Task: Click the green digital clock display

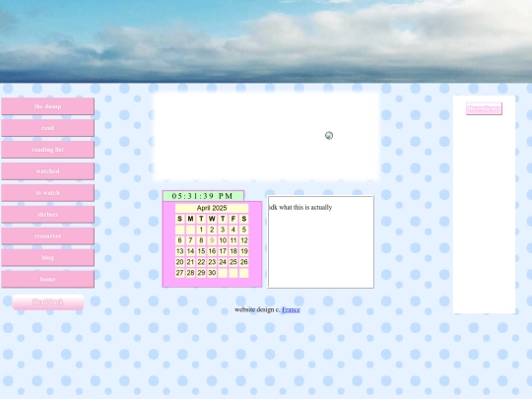Action: click(x=203, y=196)
